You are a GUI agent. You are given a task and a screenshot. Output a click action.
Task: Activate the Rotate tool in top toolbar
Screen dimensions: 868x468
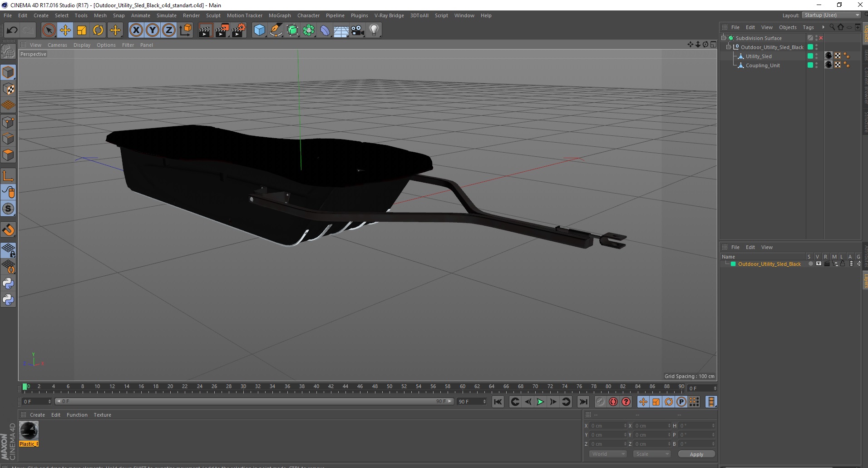(x=98, y=30)
